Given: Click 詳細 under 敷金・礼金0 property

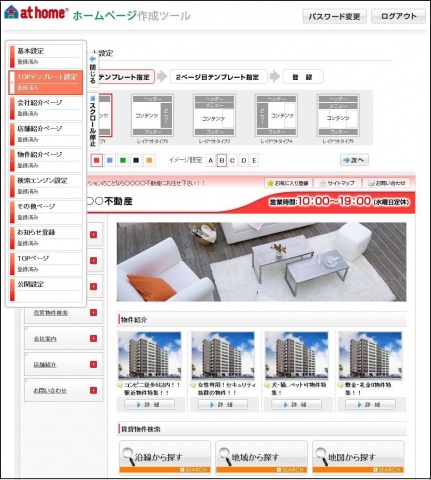Looking at the screenshot, I should (370, 405).
